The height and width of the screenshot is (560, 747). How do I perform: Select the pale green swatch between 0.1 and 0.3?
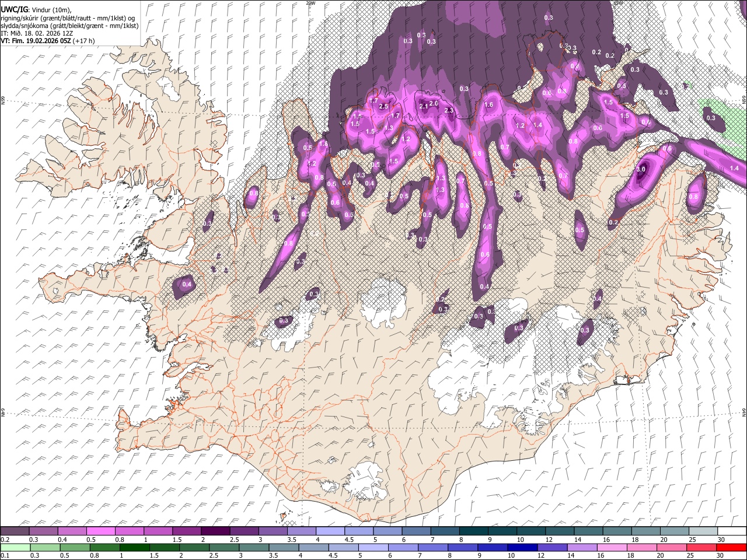(15, 547)
